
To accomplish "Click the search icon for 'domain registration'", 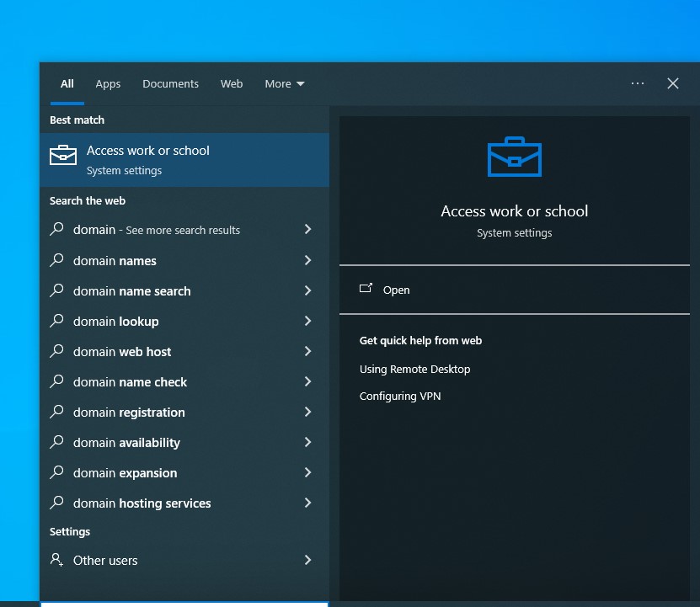I will [x=56, y=412].
